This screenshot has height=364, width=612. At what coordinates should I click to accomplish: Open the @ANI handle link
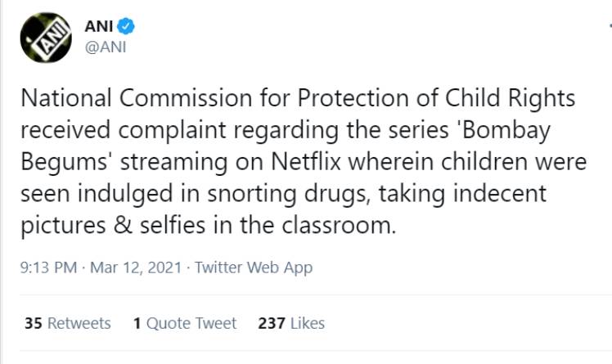point(106,47)
